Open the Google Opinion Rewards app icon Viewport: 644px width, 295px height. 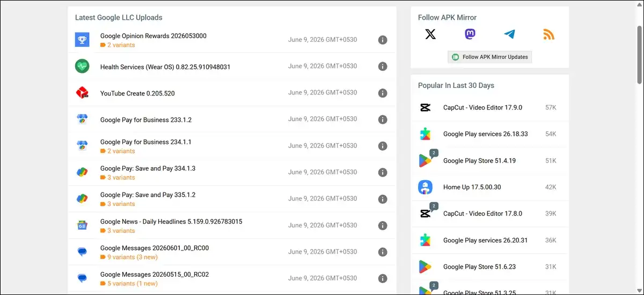coord(82,40)
